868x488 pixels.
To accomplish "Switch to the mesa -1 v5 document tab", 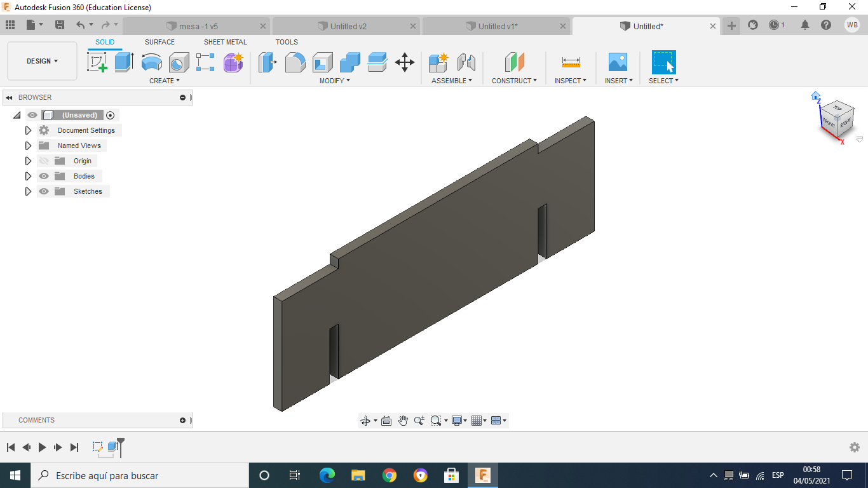I will (x=197, y=26).
